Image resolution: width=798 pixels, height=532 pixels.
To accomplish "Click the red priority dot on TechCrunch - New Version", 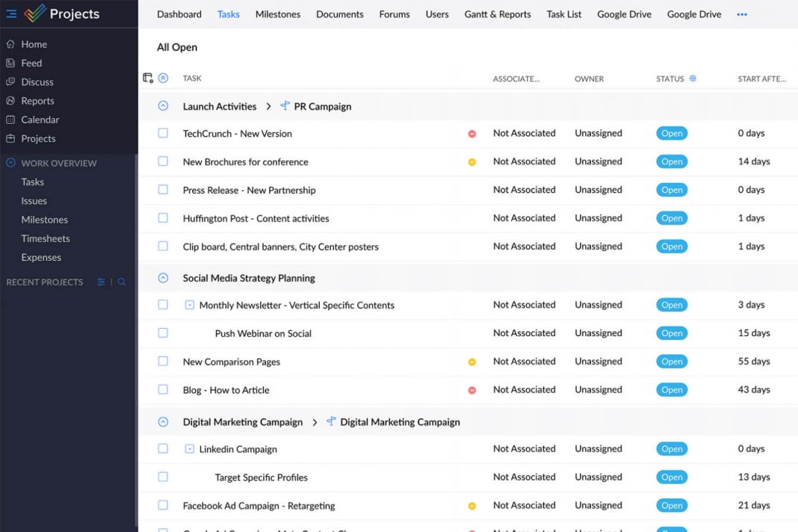I will pyautogui.click(x=472, y=133).
